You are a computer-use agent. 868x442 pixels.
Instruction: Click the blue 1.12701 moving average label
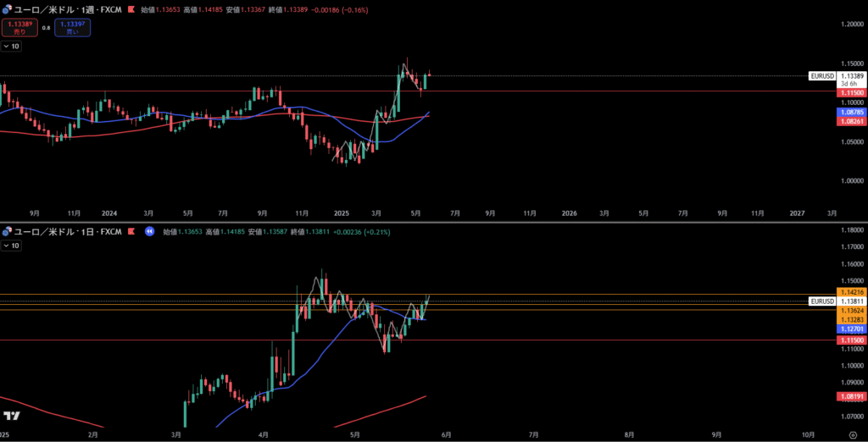coord(850,329)
